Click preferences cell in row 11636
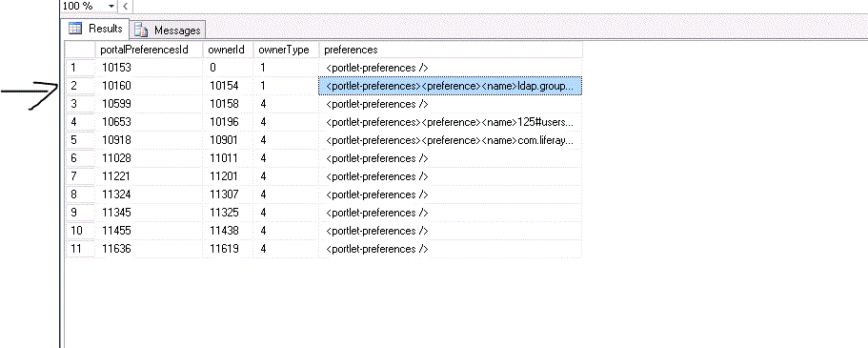This screenshot has width=868, height=348. point(451,249)
